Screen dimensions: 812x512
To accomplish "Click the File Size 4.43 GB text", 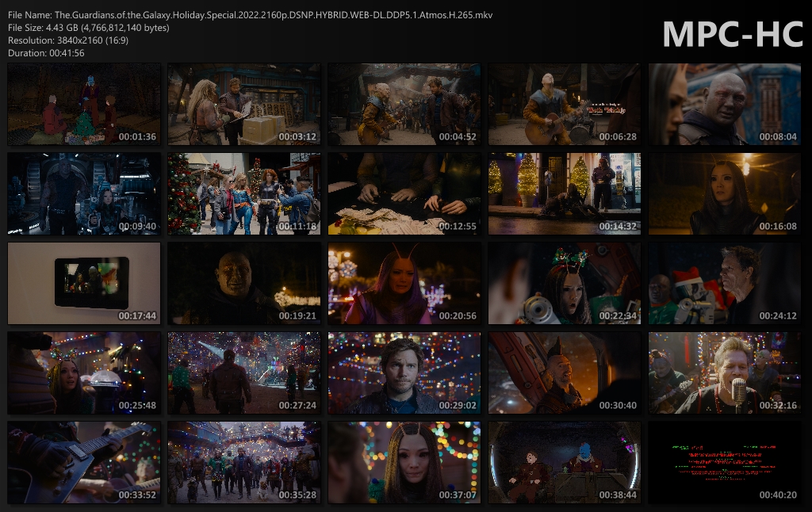I will (x=89, y=28).
